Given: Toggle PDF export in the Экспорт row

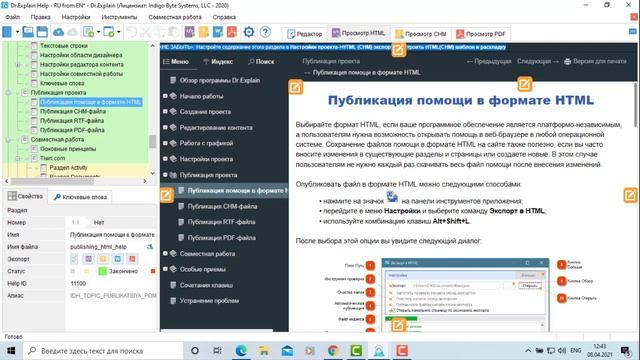Looking at the screenshot, I should click(x=132, y=259).
